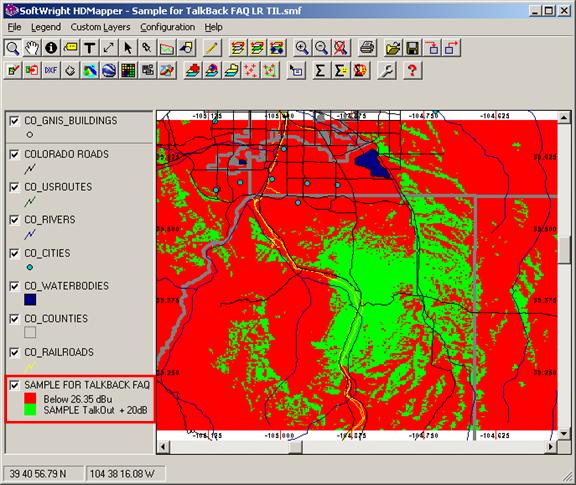The image size is (576, 485).
Task: Disable the CO_WATERBODIES layer
Action: [x=14, y=286]
